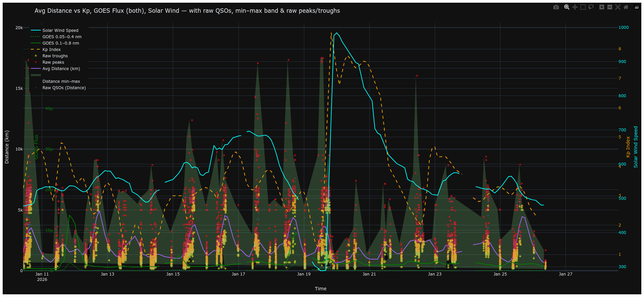This screenshot has width=644, height=297.
Task: Click the 'Jan 11 2026' x-axis tick label
Action: pyautogui.click(x=42, y=277)
